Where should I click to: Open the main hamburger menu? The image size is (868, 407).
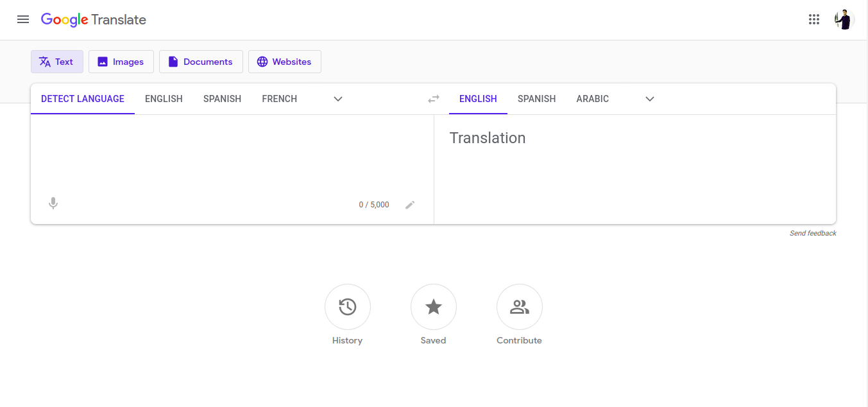23,19
